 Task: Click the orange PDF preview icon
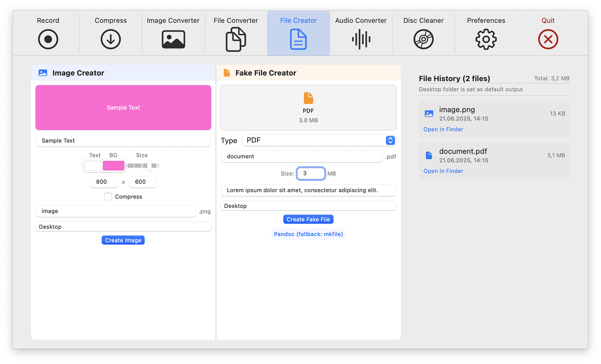308,98
